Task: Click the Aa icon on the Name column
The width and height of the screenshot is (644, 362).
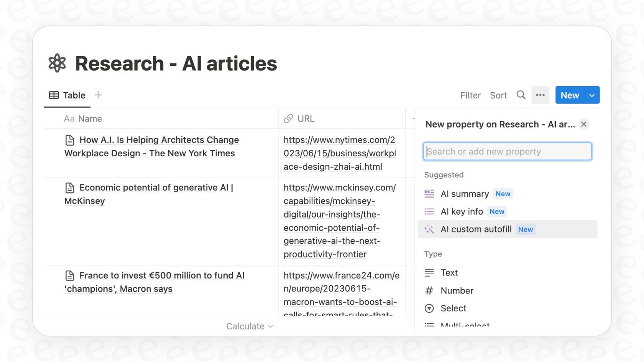Action: (69, 118)
